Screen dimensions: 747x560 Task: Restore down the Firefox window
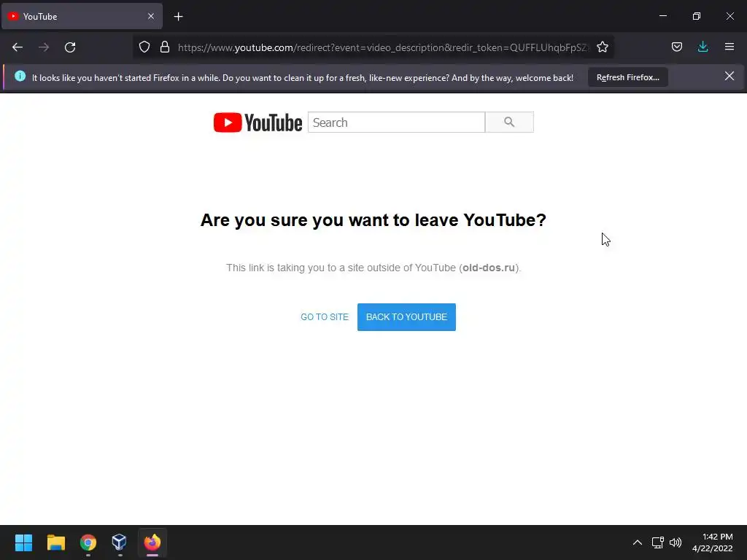pyautogui.click(x=697, y=16)
